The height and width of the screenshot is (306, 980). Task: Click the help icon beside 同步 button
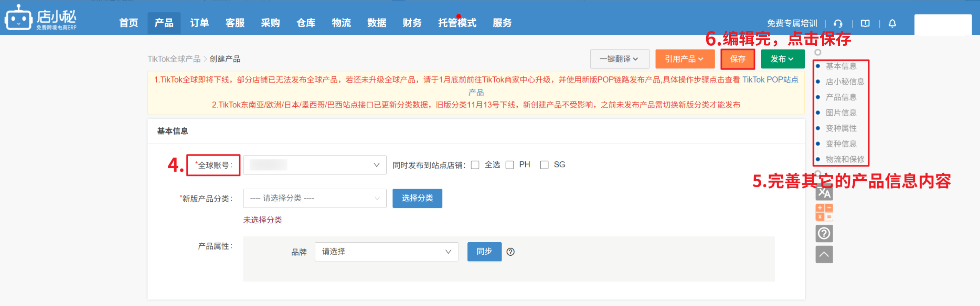pos(510,252)
